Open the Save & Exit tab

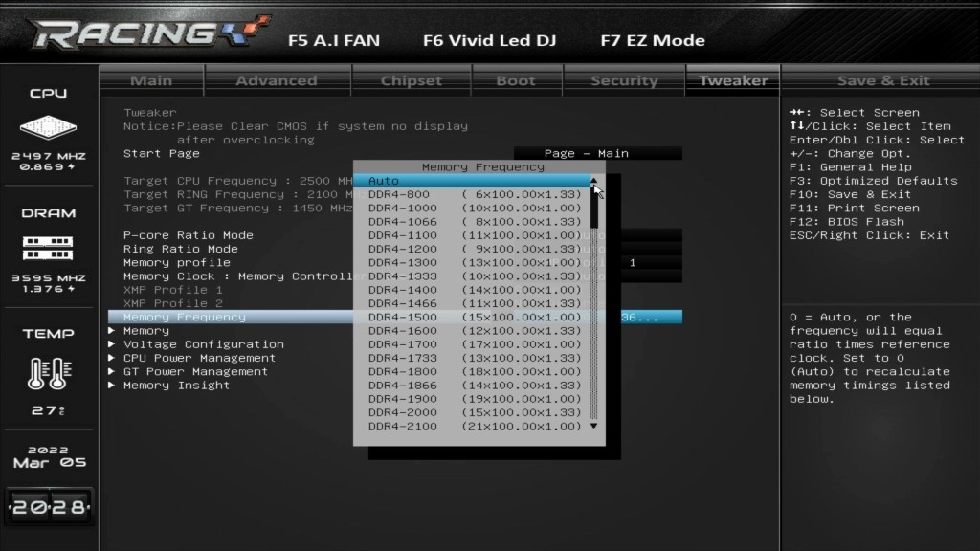pyautogui.click(x=882, y=81)
